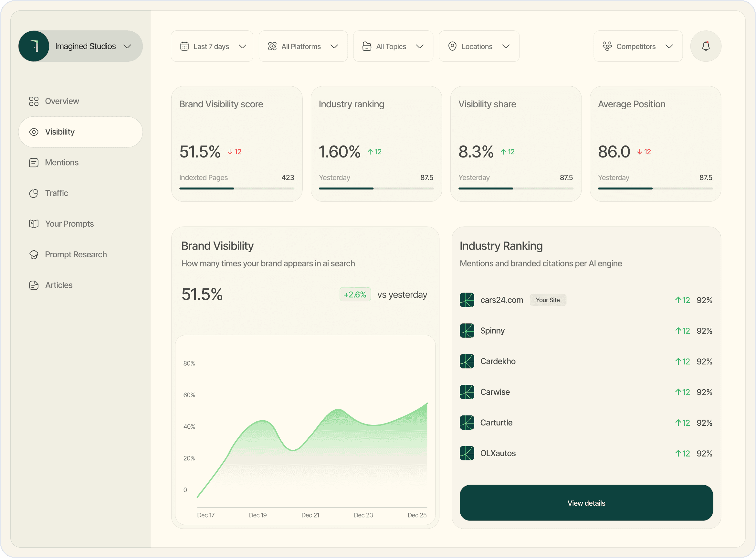
Task: Toggle the Your Site badge on cars24.com
Action: pos(547,300)
